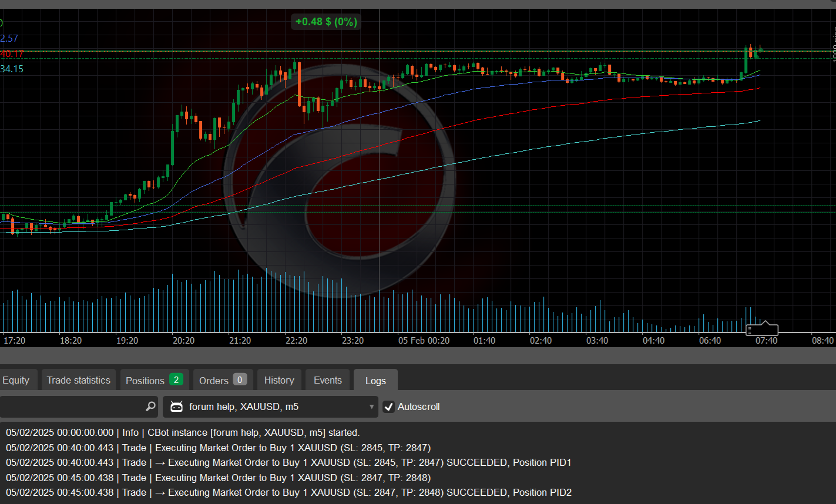Viewport: 836px width, 504px height.
Task: Select the Logs tab
Action: click(375, 380)
